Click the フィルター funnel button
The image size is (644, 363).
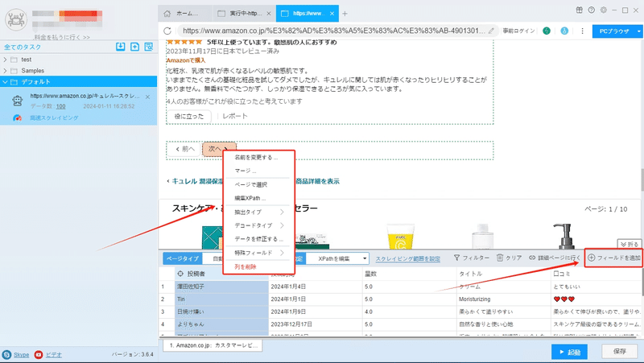472,258
